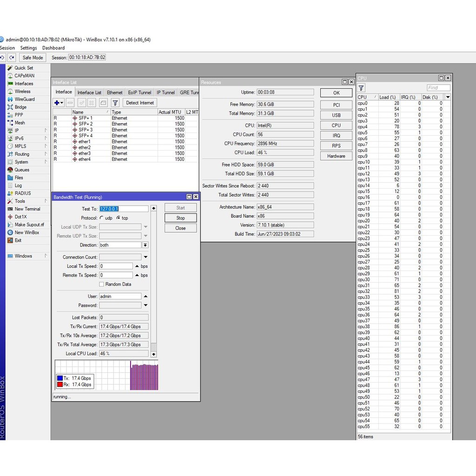476x476 pixels.
Task: Click the blue plus add interface icon
Action: point(57,103)
